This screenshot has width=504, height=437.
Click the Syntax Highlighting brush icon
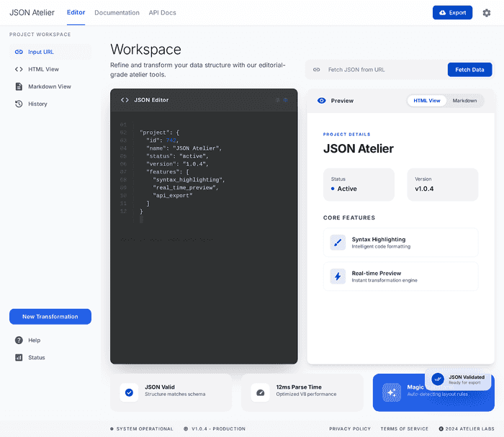click(x=338, y=243)
